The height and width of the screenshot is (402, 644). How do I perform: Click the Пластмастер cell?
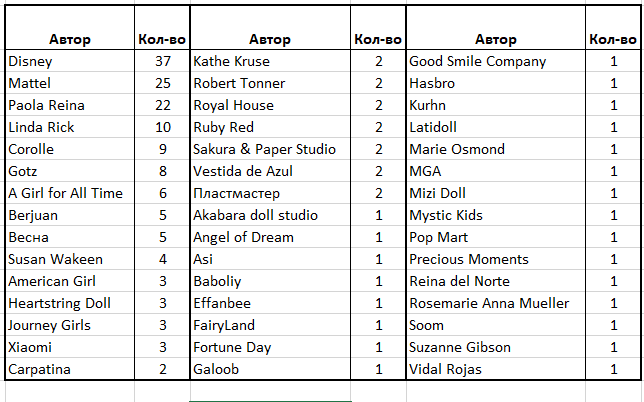[270, 193]
